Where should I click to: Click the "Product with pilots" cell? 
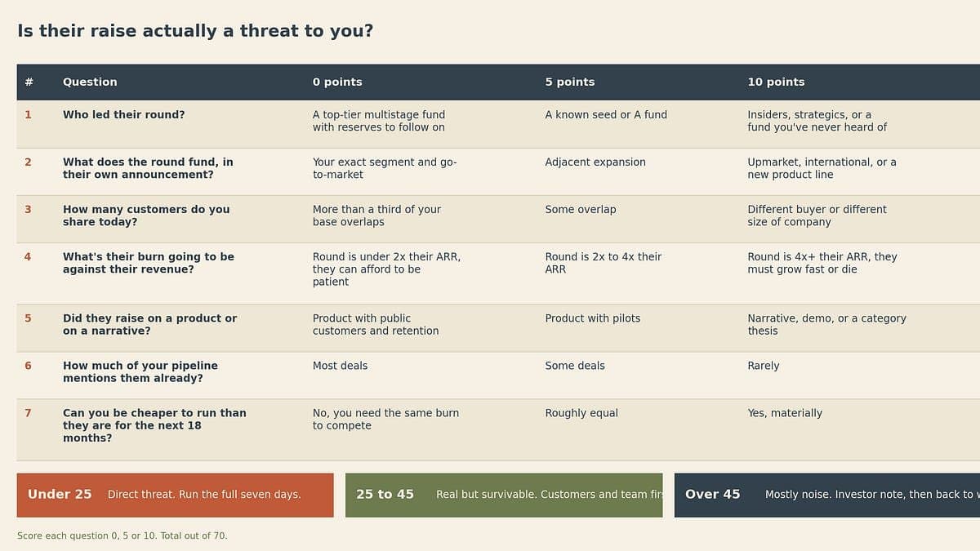point(593,319)
